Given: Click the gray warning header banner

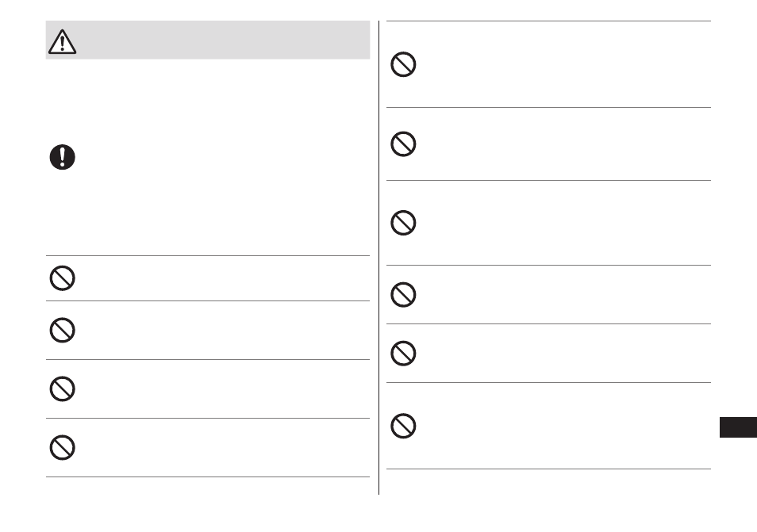Looking at the screenshot, I should (x=208, y=40).
